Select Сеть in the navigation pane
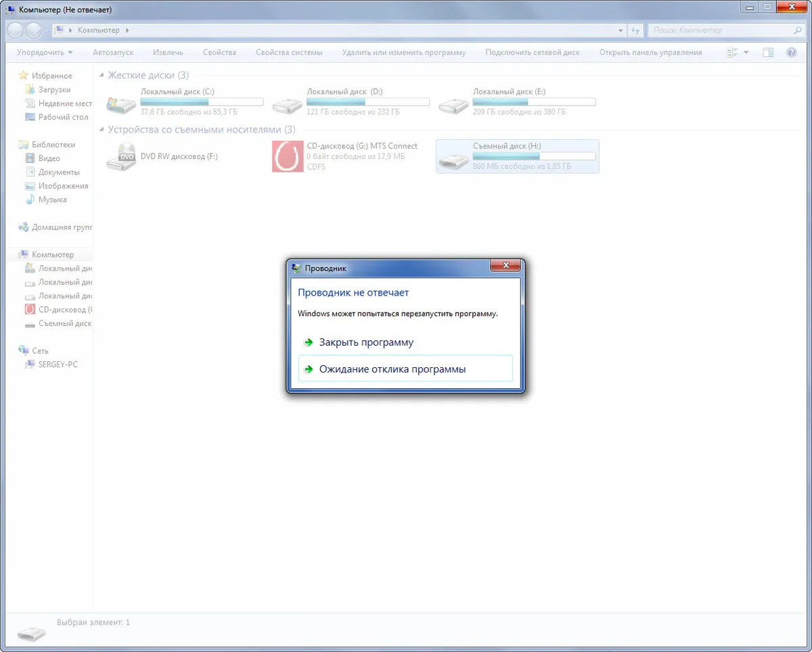The image size is (812, 652). click(x=40, y=350)
